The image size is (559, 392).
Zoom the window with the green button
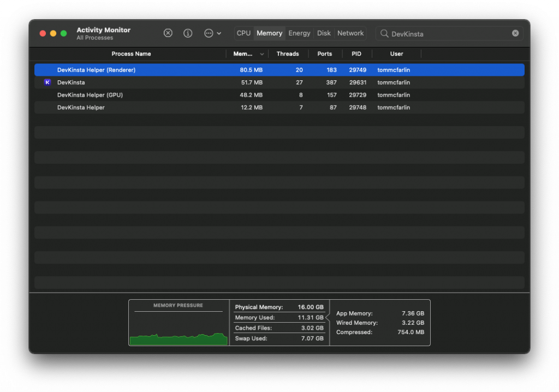coord(63,33)
